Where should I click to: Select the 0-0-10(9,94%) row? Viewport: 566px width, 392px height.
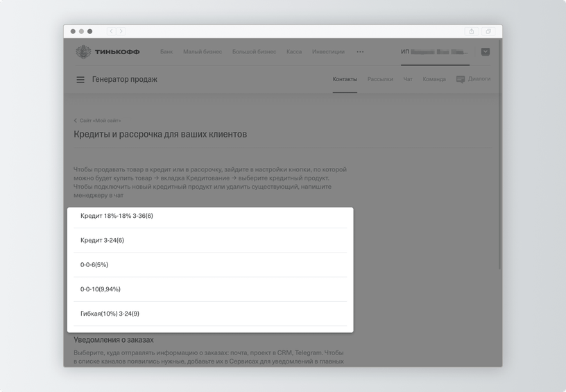pyautogui.click(x=210, y=289)
